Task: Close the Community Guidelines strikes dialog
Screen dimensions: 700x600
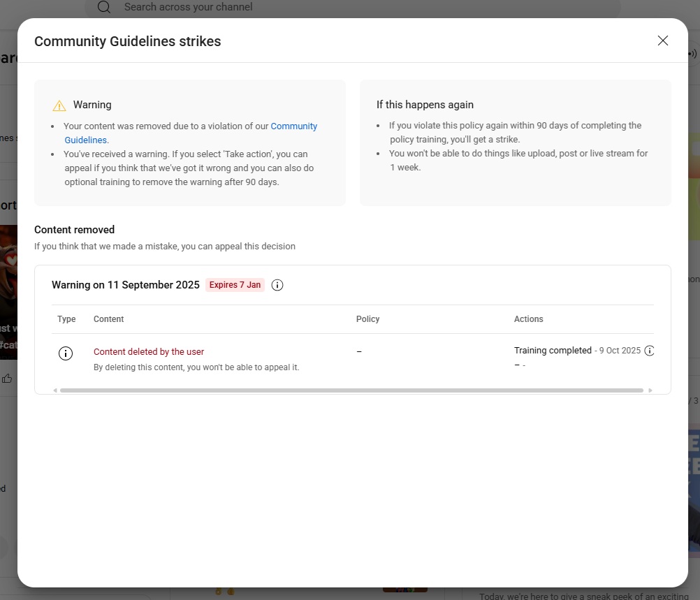Action: tap(663, 41)
